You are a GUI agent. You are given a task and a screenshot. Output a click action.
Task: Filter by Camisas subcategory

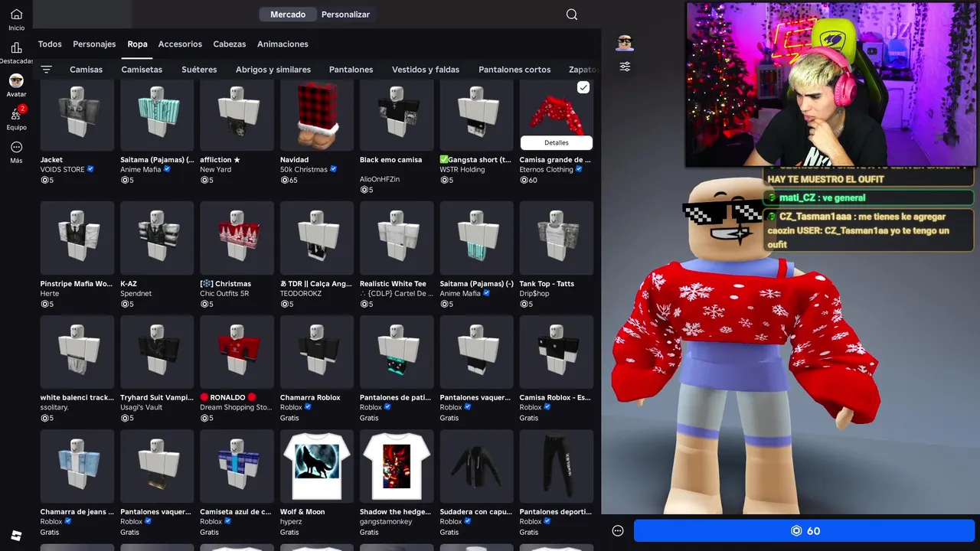point(86,70)
